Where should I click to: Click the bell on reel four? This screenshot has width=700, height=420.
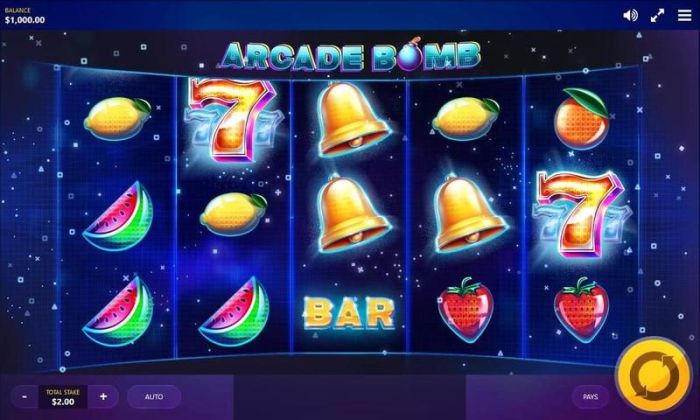pyautogui.click(x=469, y=214)
